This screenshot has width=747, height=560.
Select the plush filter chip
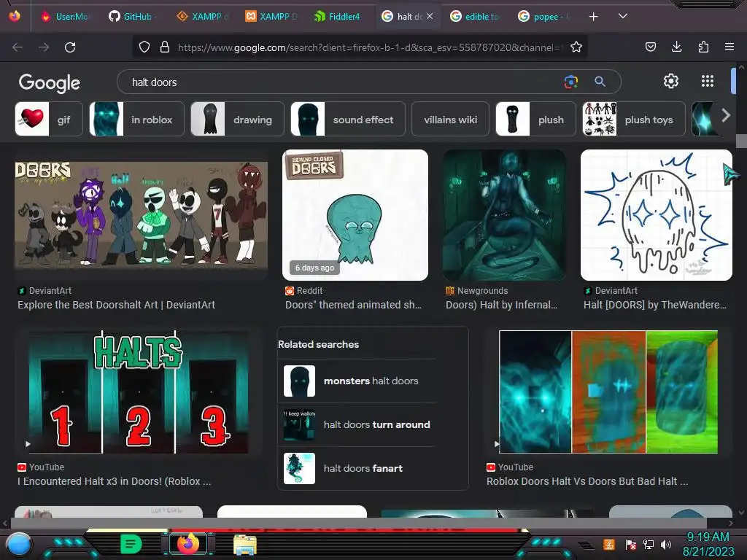point(535,119)
